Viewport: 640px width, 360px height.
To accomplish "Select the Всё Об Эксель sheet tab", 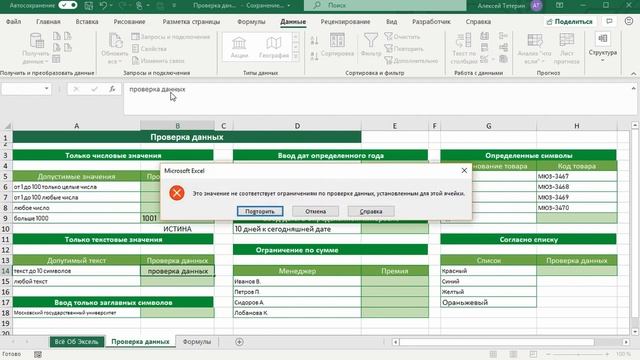I will click(x=77, y=342).
